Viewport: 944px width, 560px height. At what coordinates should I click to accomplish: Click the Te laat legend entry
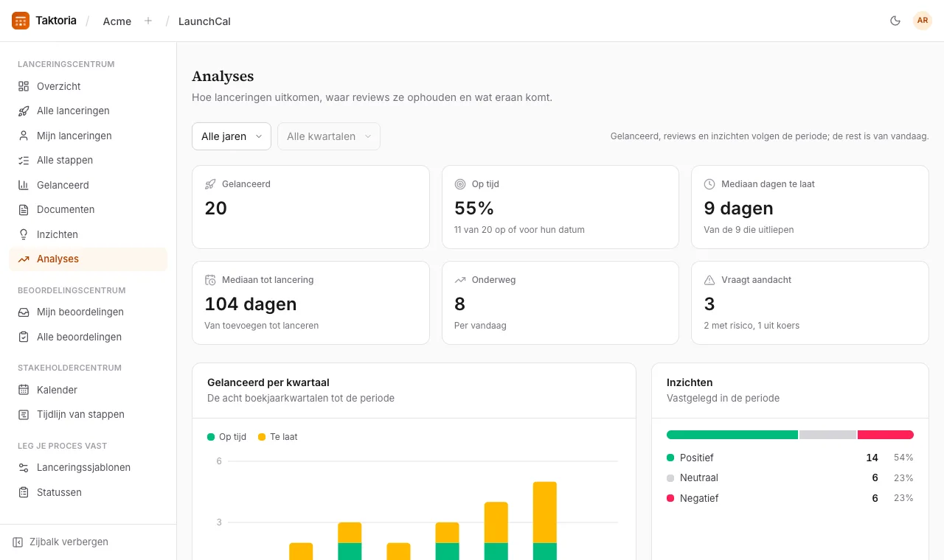278,437
